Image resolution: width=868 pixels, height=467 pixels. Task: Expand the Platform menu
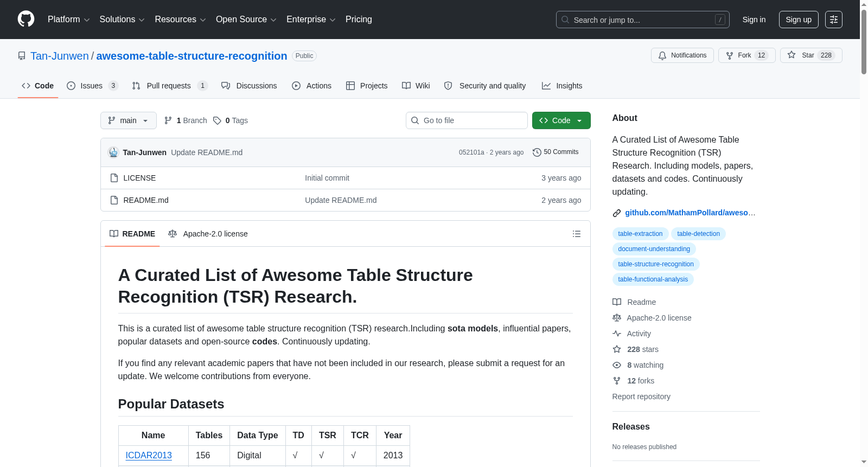click(68, 20)
